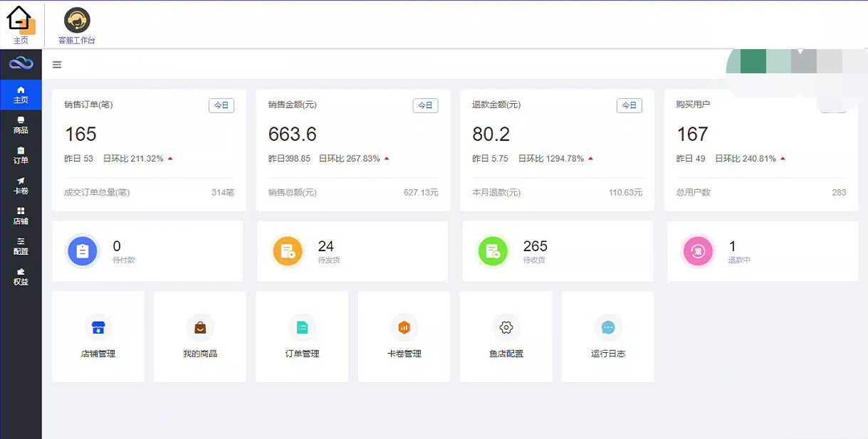Open 店铺 in the left sidebar
This screenshot has width=868, height=439.
[21, 216]
